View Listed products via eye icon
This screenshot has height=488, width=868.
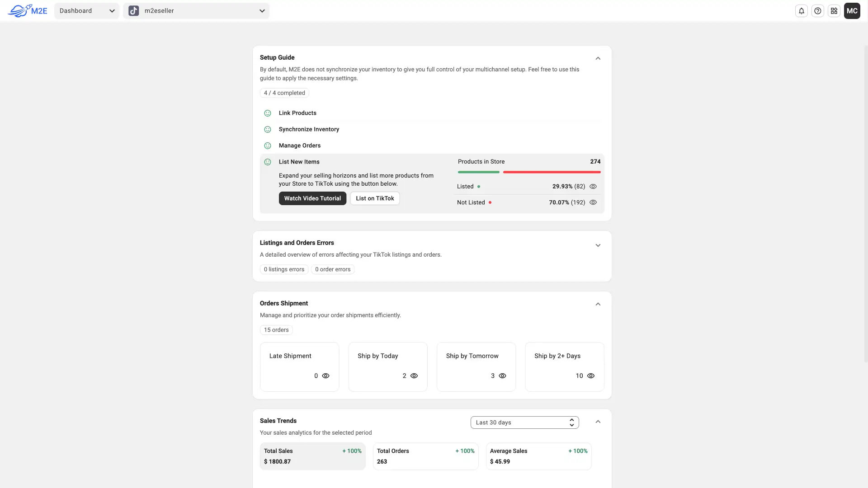(x=593, y=187)
